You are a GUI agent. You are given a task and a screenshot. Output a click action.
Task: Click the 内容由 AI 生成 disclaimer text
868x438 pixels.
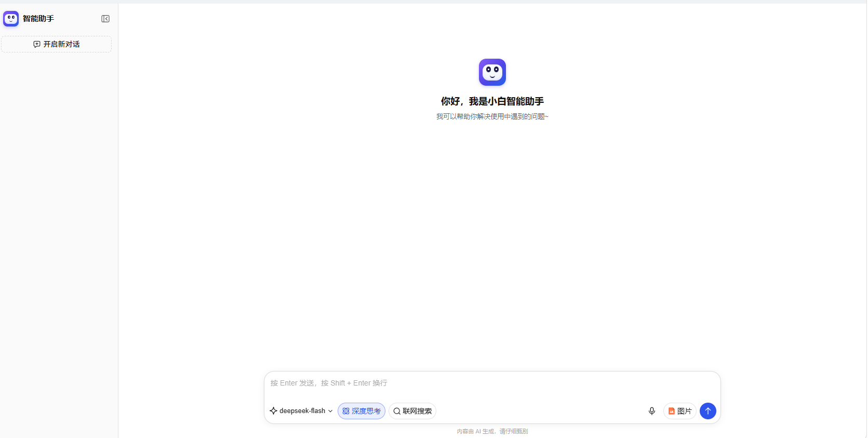(x=492, y=431)
